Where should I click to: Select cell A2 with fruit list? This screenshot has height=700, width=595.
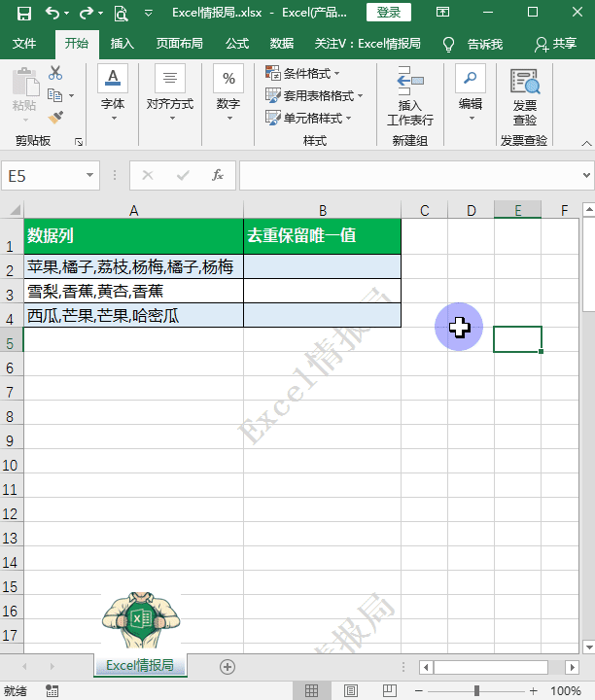coord(133,266)
